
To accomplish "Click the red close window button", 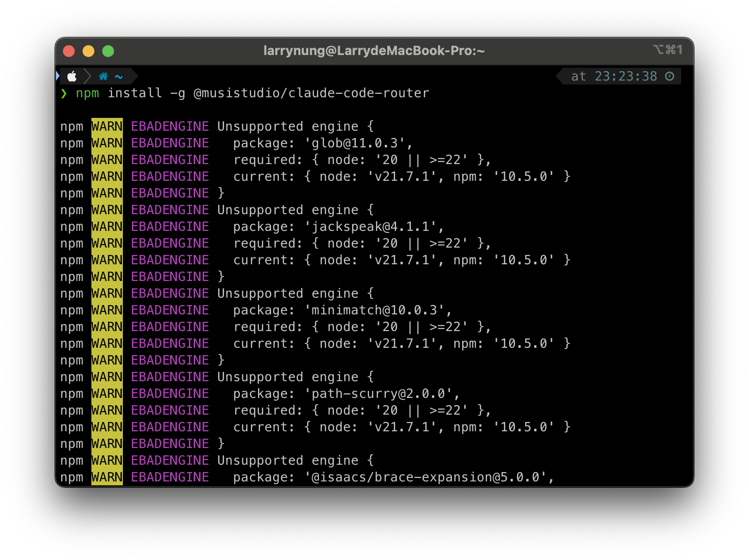I will (69, 51).
